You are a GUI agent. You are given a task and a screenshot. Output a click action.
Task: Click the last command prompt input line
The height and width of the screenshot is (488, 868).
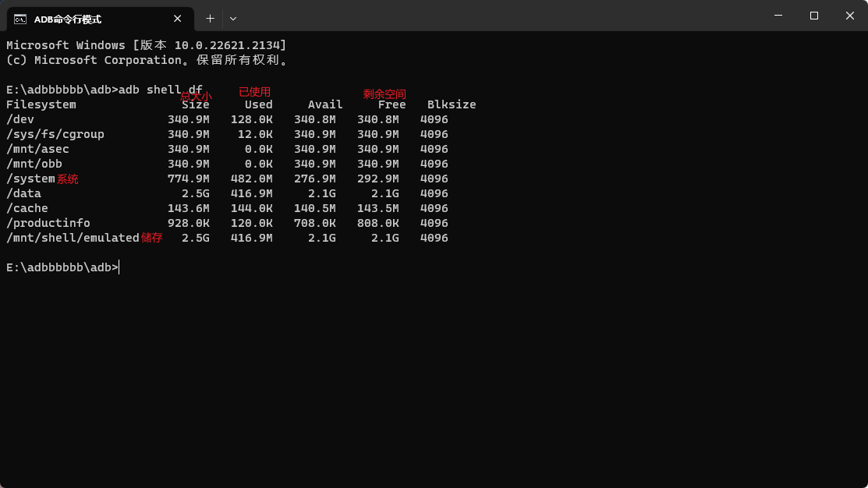pos(62,267)
